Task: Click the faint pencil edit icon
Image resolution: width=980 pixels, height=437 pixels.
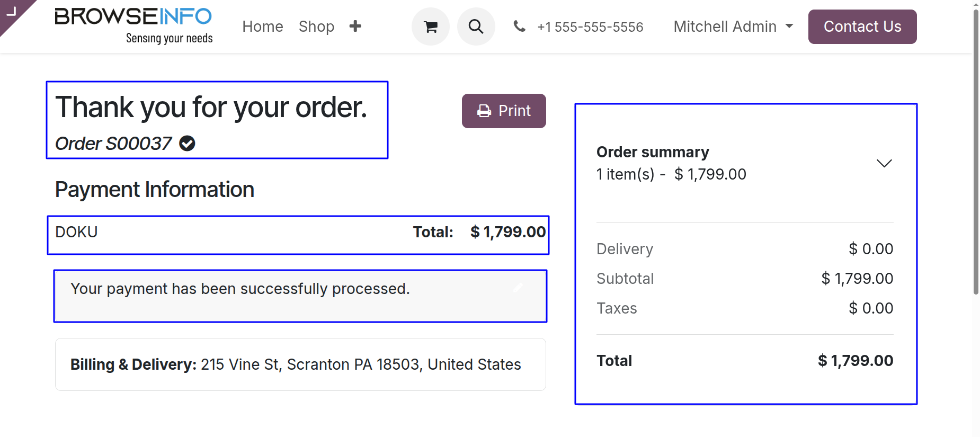Action: point(518,287)
